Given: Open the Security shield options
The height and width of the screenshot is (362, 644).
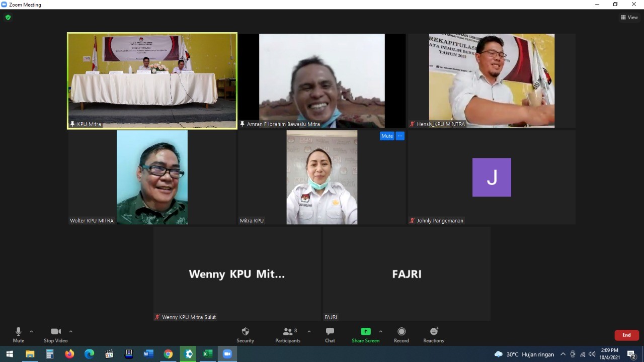Looking at the screenshot, I should pyautogui.click(x=245, y=334).
